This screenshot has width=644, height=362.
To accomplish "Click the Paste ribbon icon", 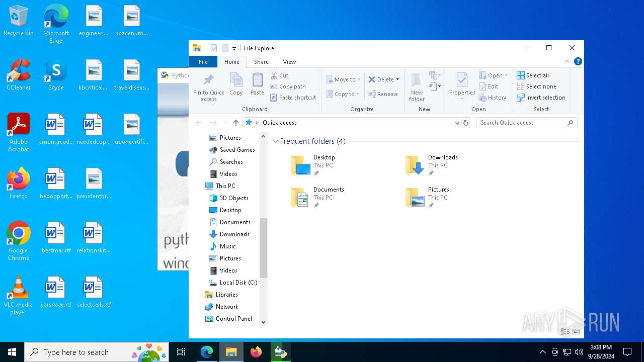I will 257,83.
